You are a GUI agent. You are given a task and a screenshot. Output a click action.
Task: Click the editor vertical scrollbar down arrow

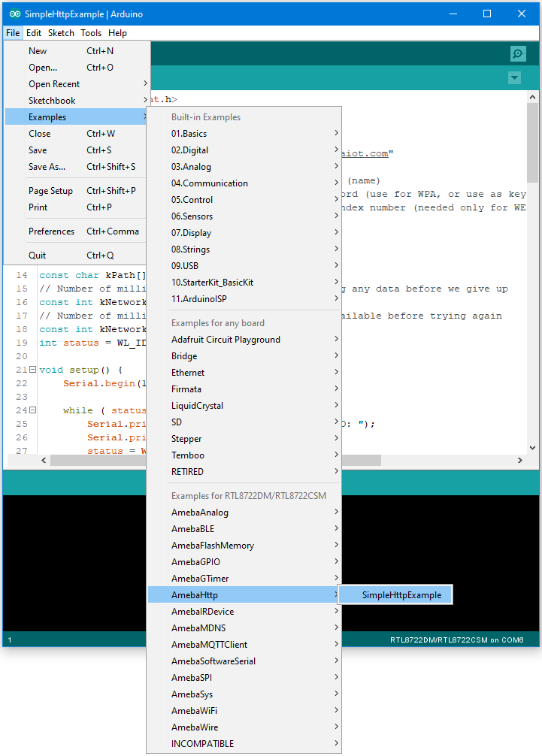click(x=532, y=448)
